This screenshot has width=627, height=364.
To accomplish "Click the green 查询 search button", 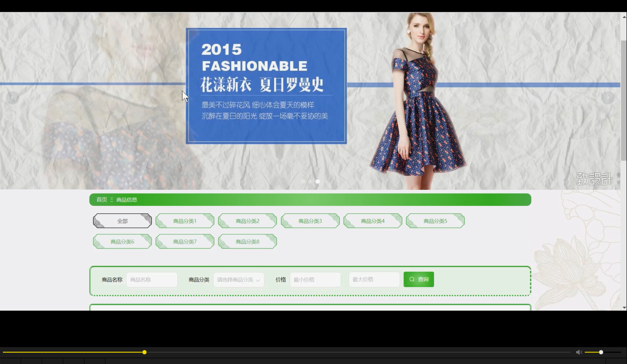I will click(419, 279).
